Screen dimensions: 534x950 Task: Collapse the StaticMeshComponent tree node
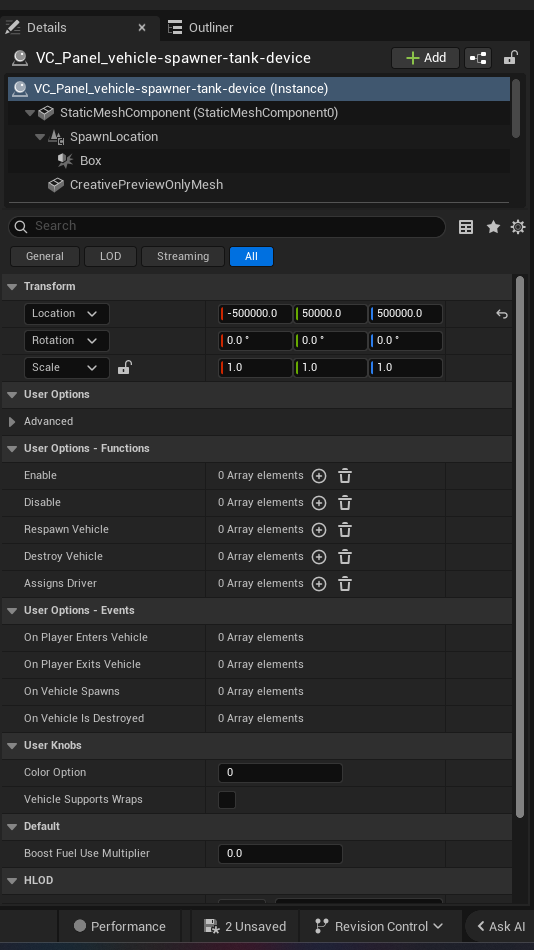pyautogui.click(x=30, y=113)
